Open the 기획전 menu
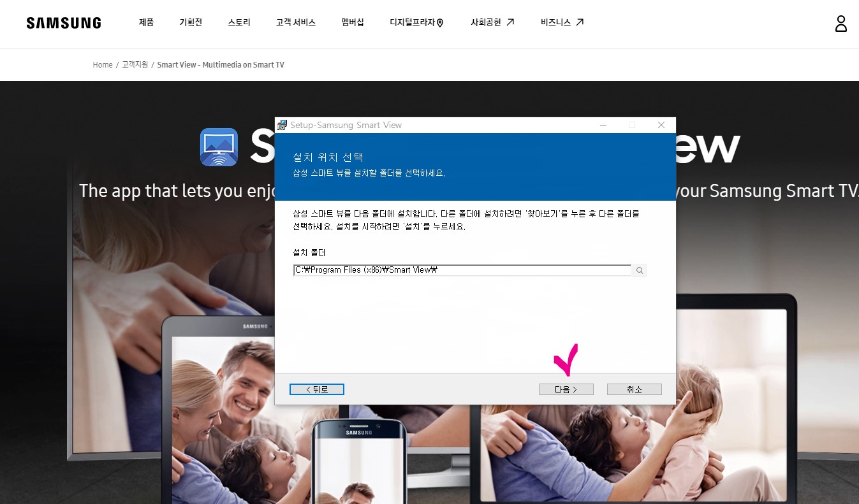859x504 pixels. click(191, 22)
